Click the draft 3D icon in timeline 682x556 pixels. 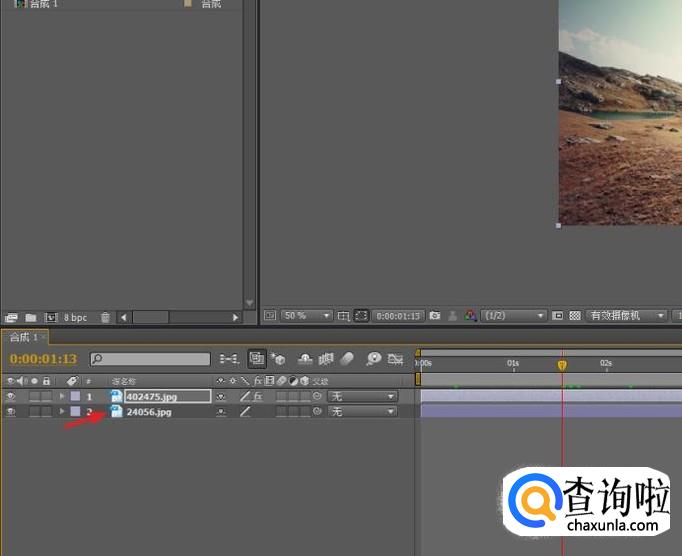click(279, 359)
